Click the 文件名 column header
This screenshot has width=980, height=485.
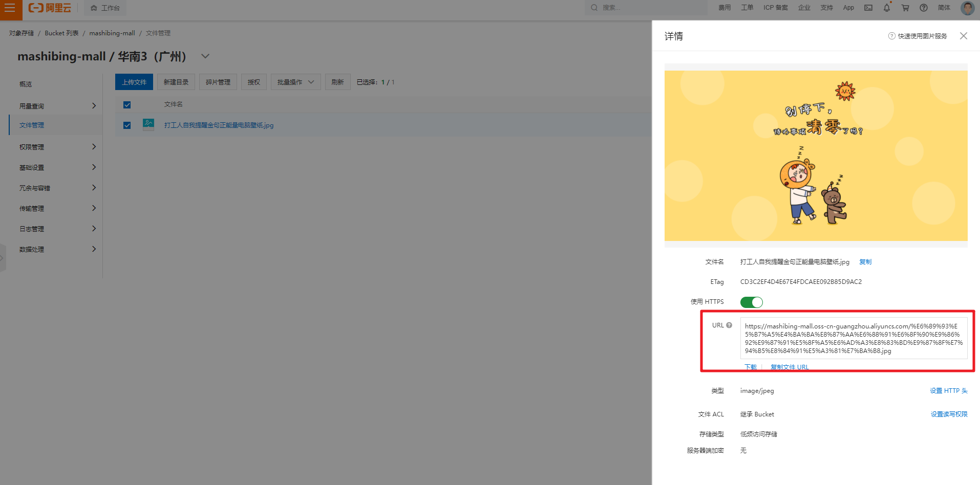(x=174, y=104)
